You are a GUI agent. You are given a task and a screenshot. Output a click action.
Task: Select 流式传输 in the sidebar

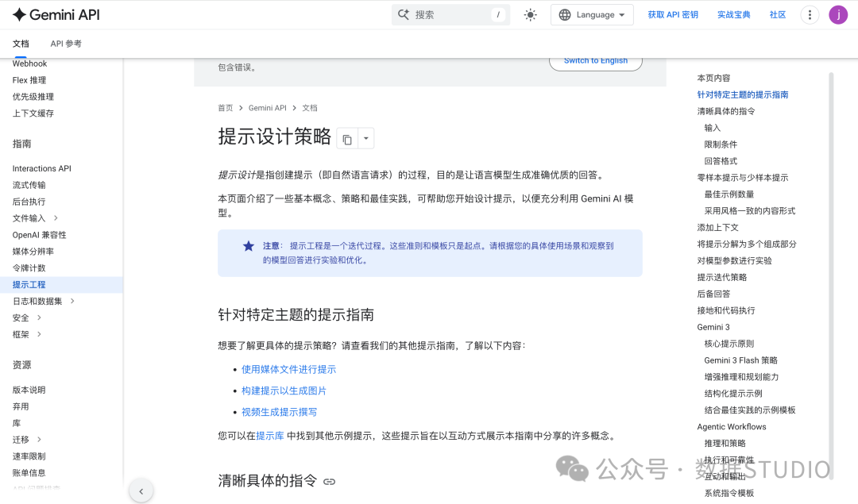29,185
